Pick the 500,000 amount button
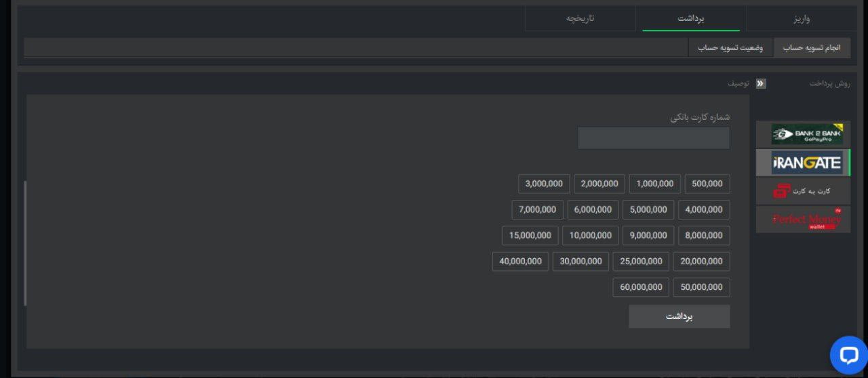 tap(707, 184)
